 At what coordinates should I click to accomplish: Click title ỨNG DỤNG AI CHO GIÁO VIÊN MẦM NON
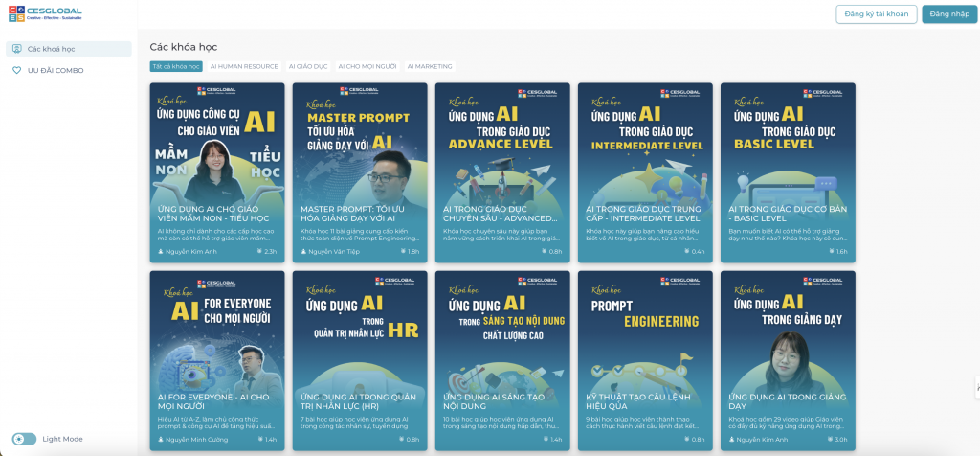coord(213,214)
